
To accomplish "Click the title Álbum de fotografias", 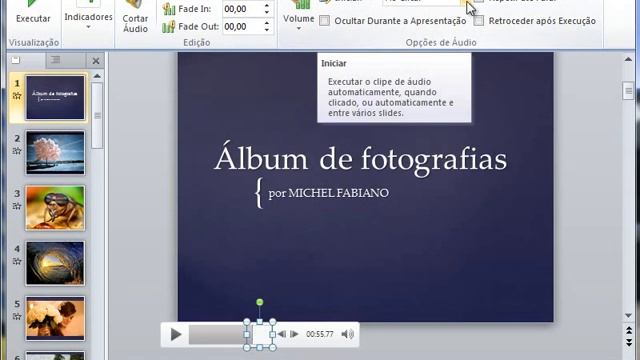I will [x=360, y=158].
